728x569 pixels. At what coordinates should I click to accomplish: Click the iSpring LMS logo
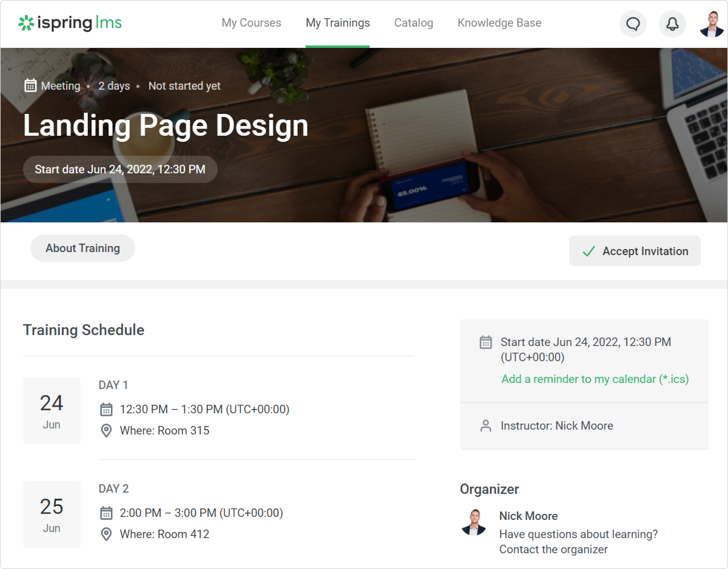(x=70, y=23)
